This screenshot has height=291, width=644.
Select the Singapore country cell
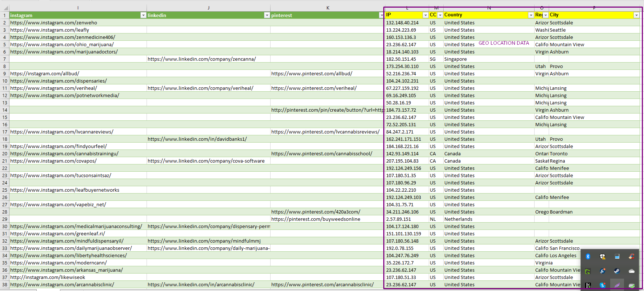(x=489, y=59)
